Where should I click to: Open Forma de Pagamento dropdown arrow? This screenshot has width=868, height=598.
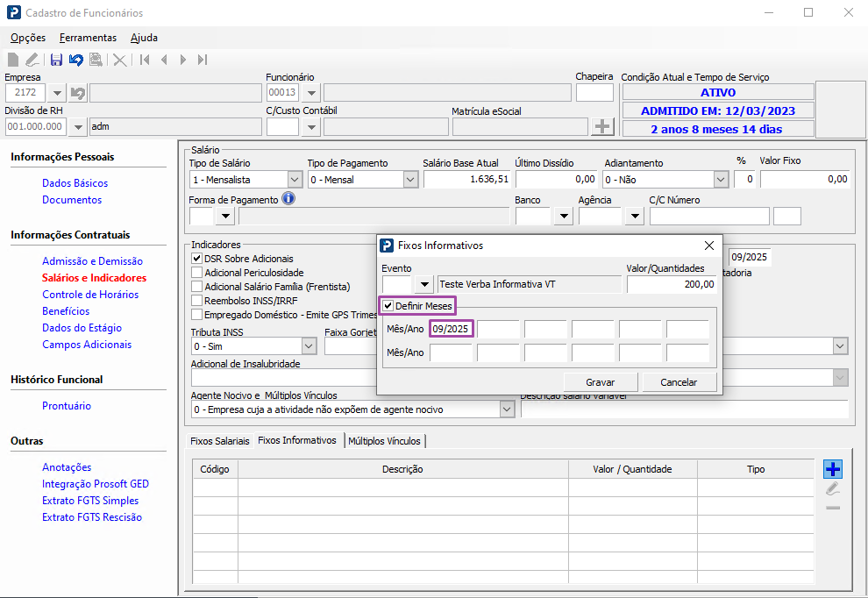[225, 216]
